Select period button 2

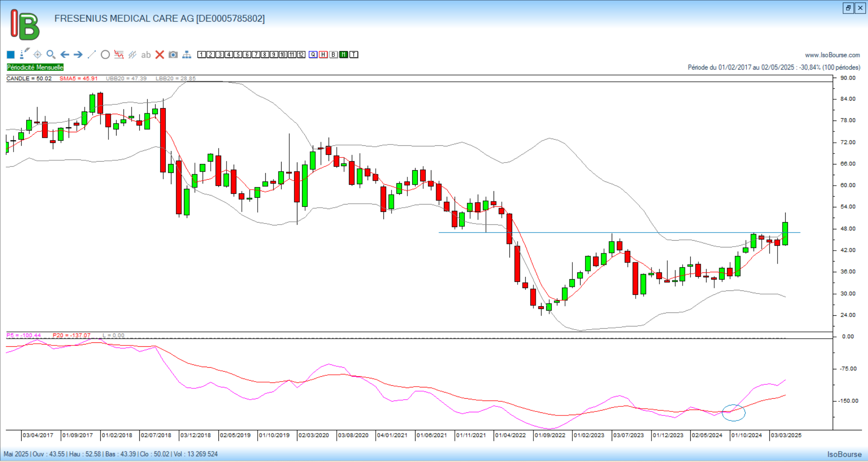click(211, 55)
